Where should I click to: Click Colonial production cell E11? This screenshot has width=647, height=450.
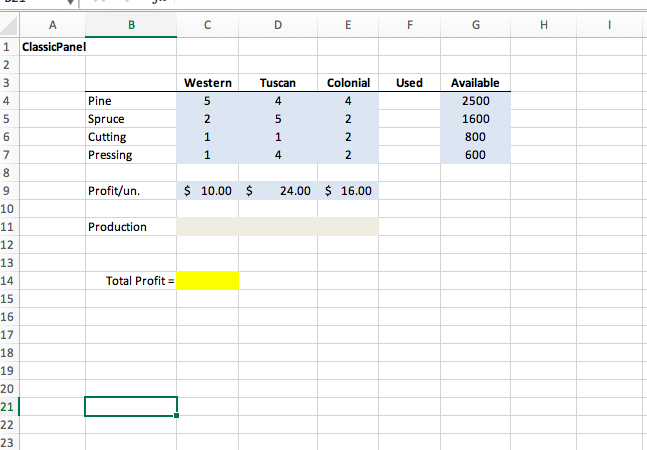[348, 226]
